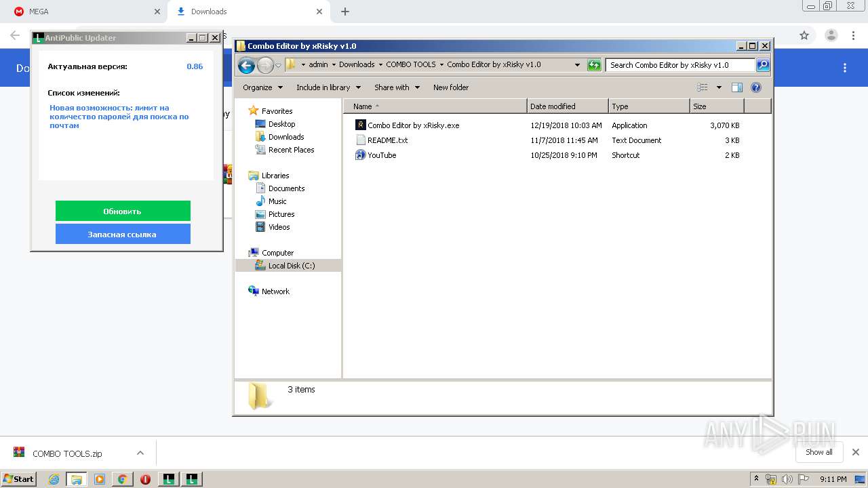Expand the address bar history dropdown
The height and width of the screenshot is (488, 868).
tap(577, 65)
